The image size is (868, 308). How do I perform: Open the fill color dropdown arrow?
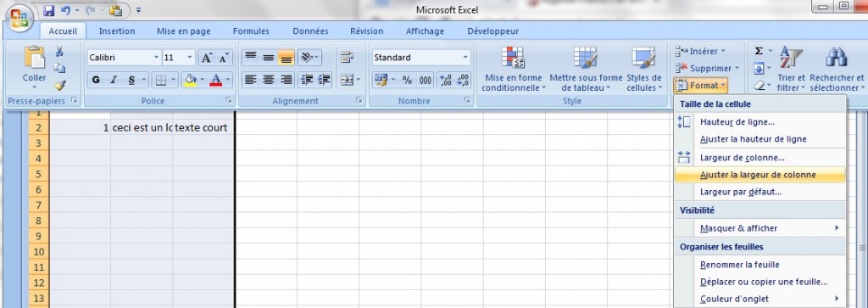(202, 80)
